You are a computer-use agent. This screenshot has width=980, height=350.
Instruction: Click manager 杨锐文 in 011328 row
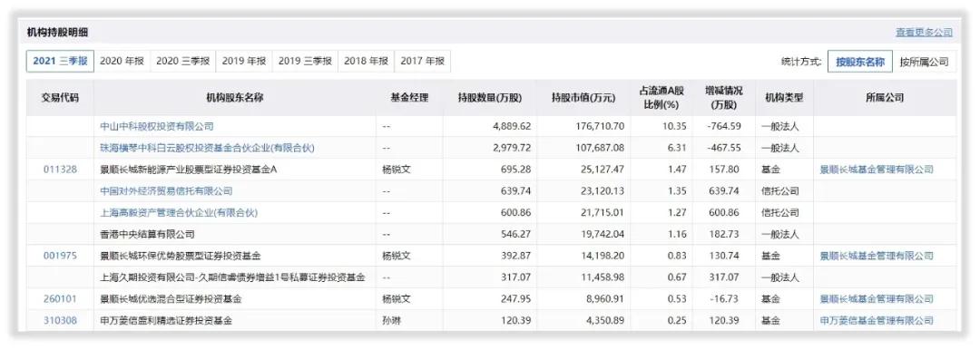[x=397, y=170]
